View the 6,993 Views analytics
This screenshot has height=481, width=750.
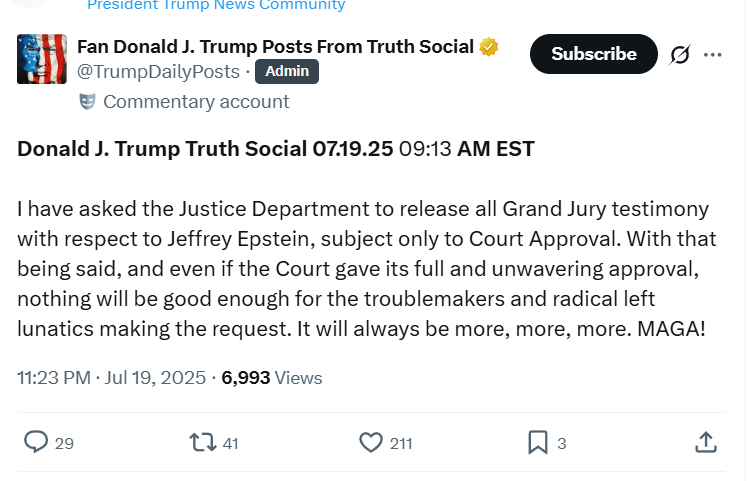pyautogui.click(x=272, y=378)
